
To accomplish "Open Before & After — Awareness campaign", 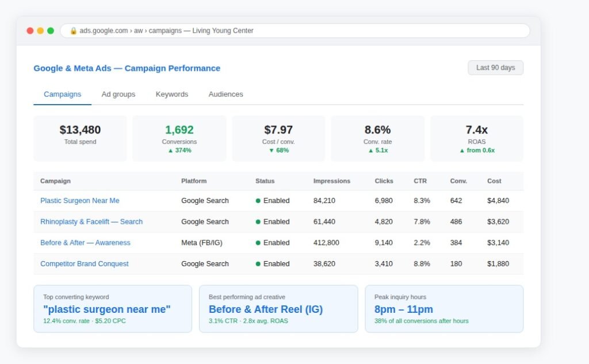I will click(x=85, y=243).
